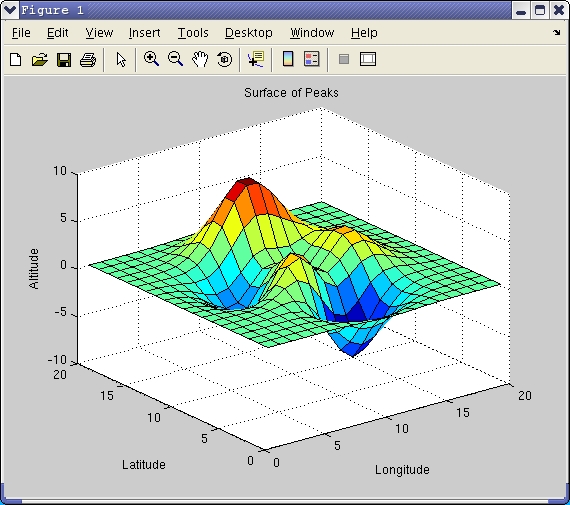Click the Show Plot Tools icon
The width and height of the screenshot is (570, 505).
pos(368,59)
